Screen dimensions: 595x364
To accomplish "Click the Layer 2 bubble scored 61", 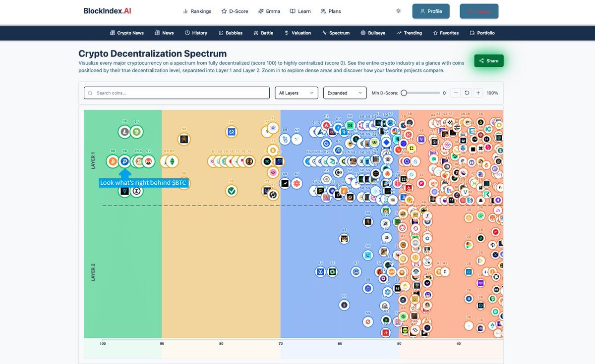I will (x=332, y=272).
